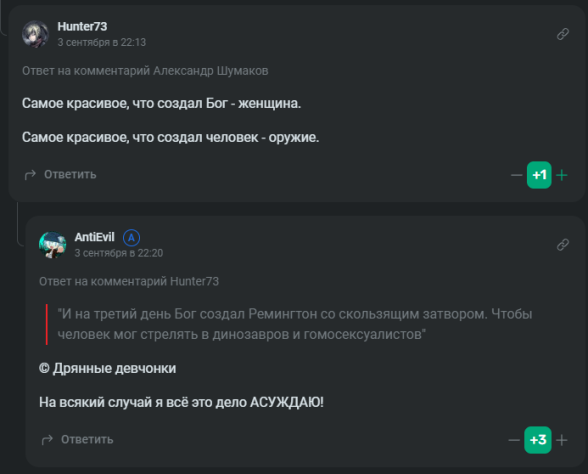Click the reply arrow under Hunter73's comment

(x=30, y=175)
